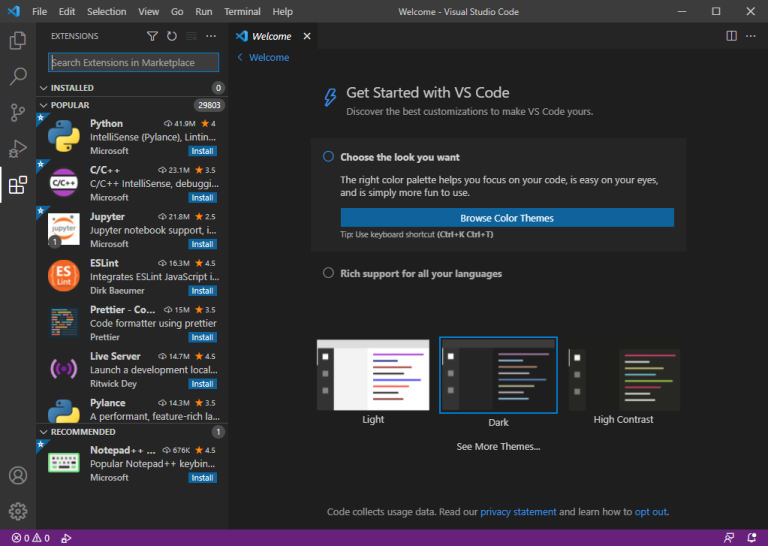Go back via the Welcome breadcrumb chevron
This screenshot has height=546, width=768.
tap(240, 57)
